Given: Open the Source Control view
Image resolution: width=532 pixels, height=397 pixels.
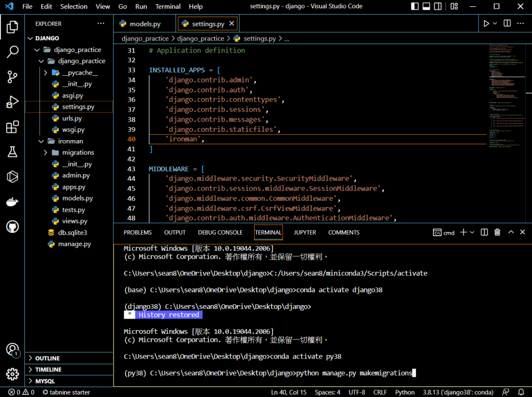Looking at the screenshot, I should pos(12,77).
